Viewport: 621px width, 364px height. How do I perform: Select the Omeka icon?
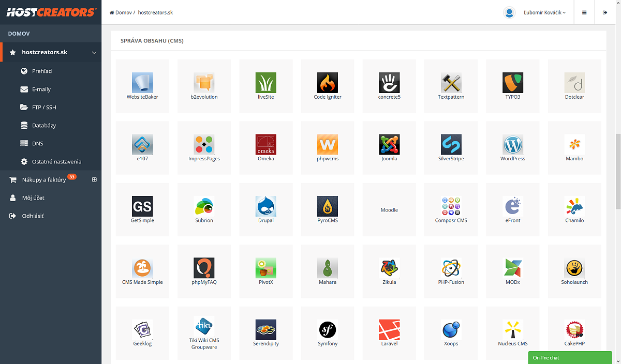[266, 144]
